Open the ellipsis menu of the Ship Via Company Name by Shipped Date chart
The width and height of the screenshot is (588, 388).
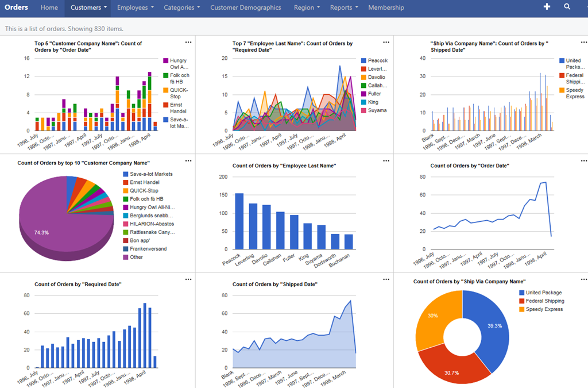coord(584,42)
